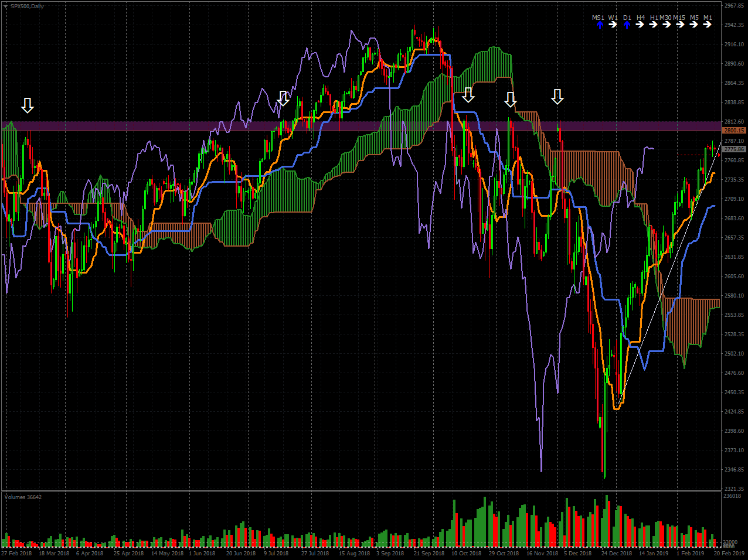Click the 16 Nov 2018 date label
748x560 pixels.
(x=542, y=554)
